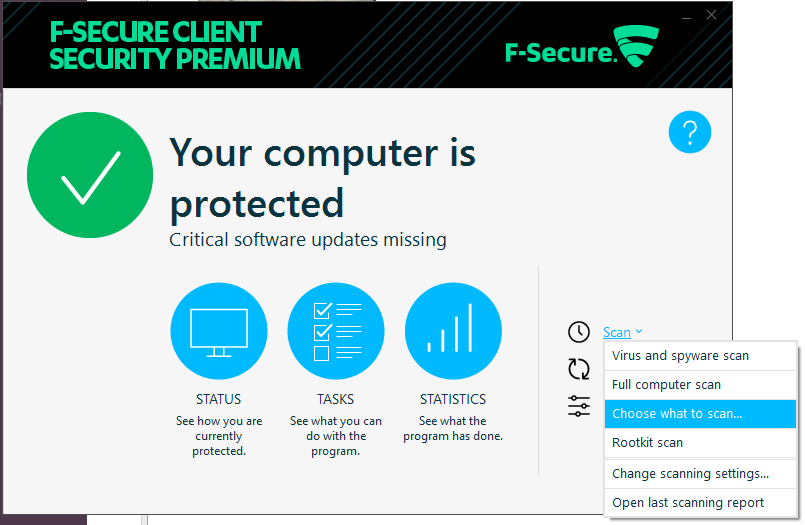Click the Scan link
805x525 pixels.
[617, 333]
